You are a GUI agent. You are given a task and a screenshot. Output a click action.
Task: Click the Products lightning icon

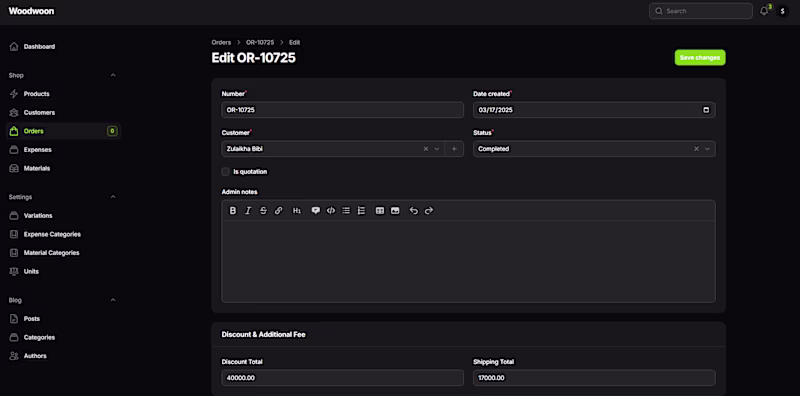coord(14,94)
